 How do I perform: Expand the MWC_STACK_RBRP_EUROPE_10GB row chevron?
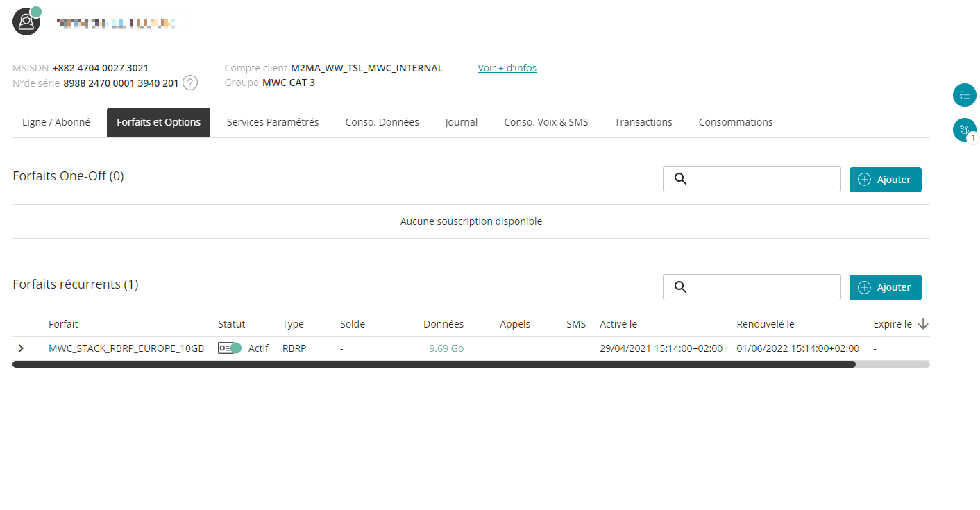(x=21, y=348)
